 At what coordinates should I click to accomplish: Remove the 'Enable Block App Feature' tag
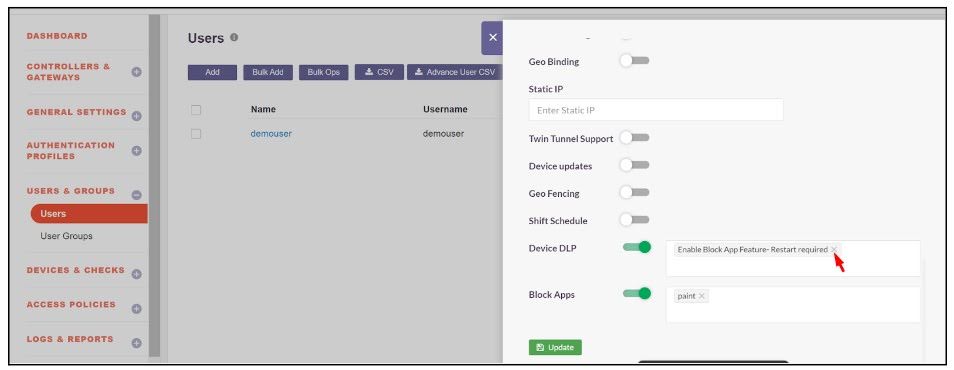[x=834, y=250]
